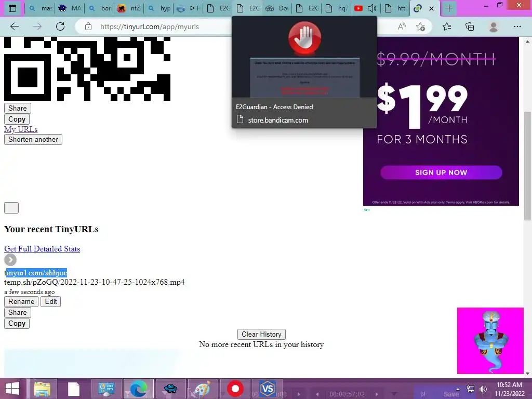Screen dimensions: 532x399
Task: Open the Favorites list icon
Action: coord(447,26)
